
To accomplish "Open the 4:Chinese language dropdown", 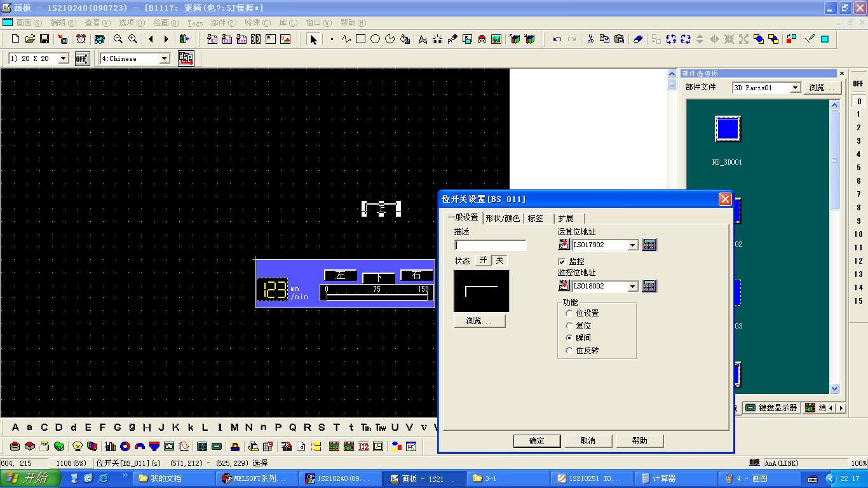I will [164, 58].
